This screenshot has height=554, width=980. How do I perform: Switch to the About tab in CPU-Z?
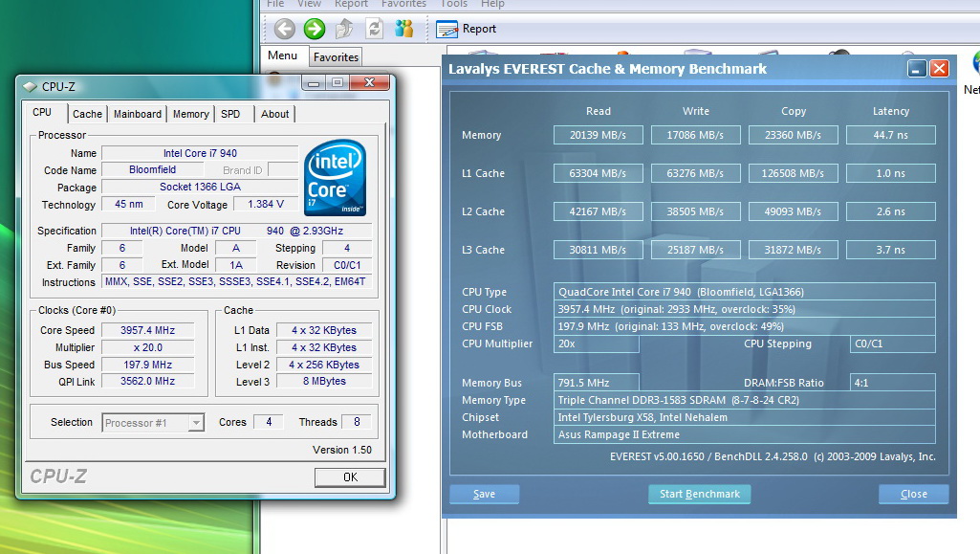[x=275, y=114]
